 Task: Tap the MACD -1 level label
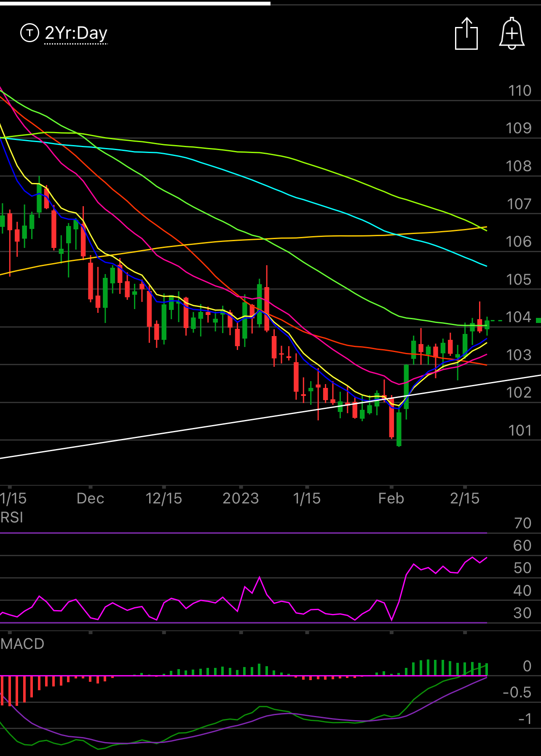[525, 718]
